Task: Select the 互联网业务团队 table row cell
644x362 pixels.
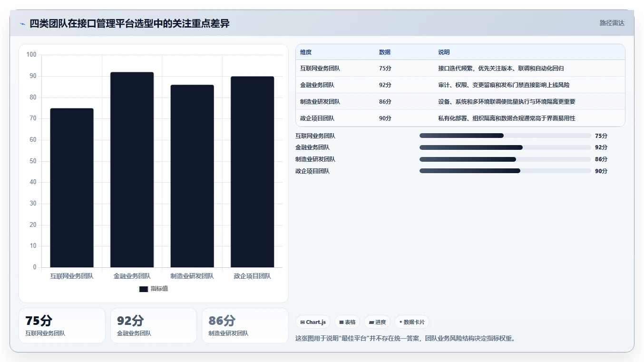Action: coord(320,68)
